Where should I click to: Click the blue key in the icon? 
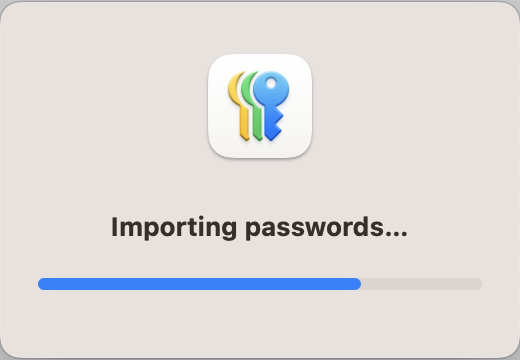click(x=271, y=105)
